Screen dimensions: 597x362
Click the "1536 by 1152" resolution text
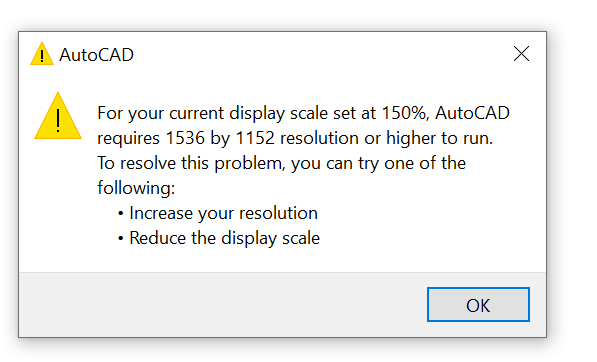coord(220,138)
